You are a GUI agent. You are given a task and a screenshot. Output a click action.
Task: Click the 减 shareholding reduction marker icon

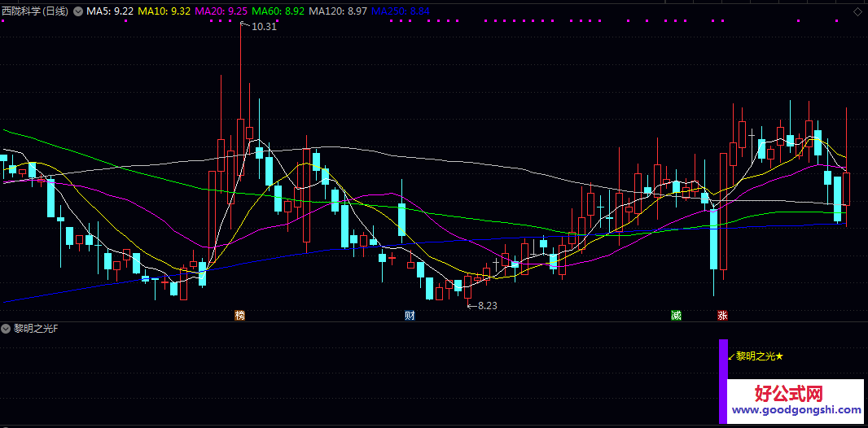676,315
